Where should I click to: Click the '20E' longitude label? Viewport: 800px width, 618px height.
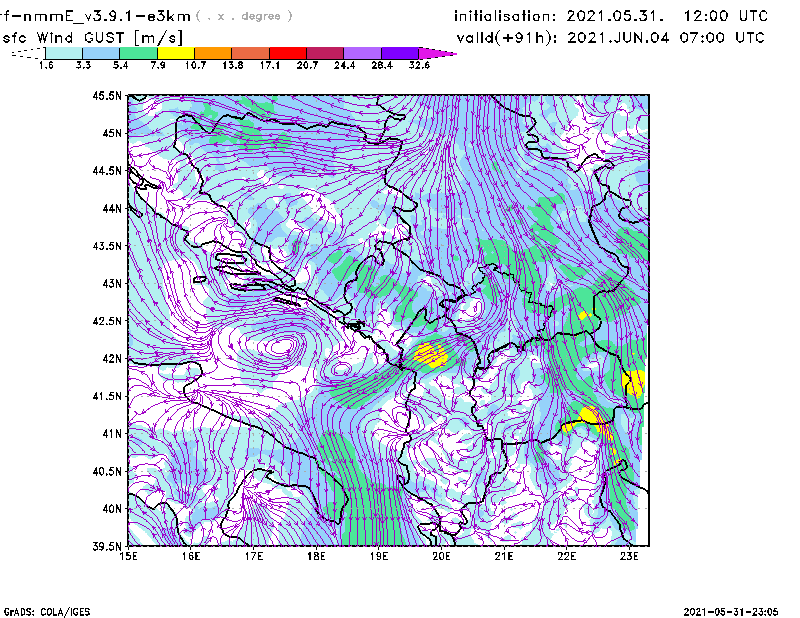click(x=441, y=556)
